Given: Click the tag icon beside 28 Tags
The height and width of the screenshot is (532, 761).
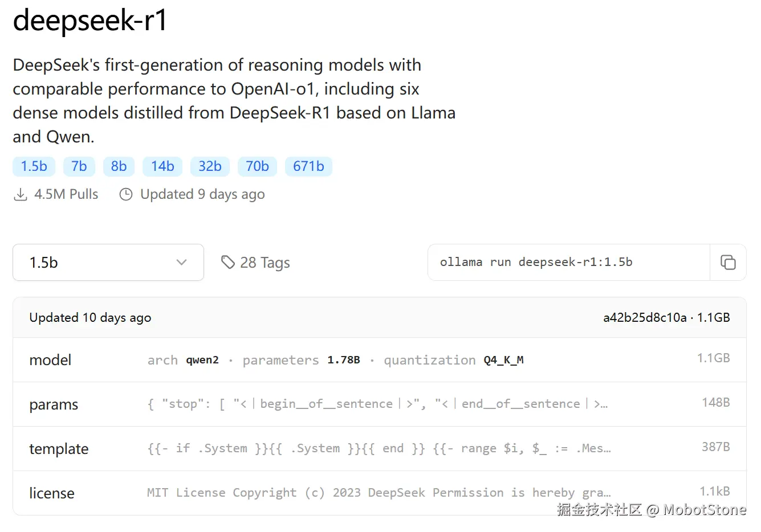Looking at the screenshot, I should [x=228, y=262].
